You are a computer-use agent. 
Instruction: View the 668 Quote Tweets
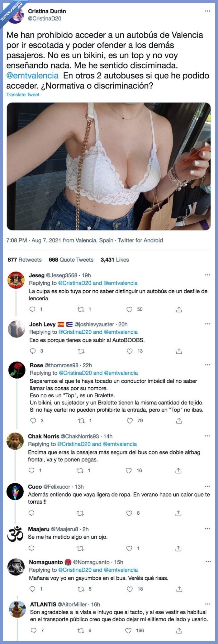click(x=71, y=259)
